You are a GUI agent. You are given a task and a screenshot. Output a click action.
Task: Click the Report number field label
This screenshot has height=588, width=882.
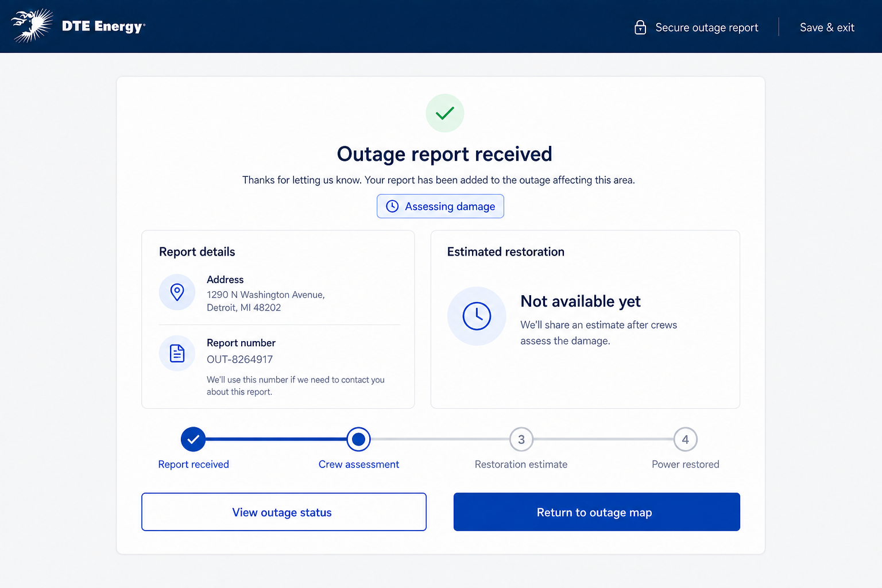pyautogui.click(x=241, y=343)
